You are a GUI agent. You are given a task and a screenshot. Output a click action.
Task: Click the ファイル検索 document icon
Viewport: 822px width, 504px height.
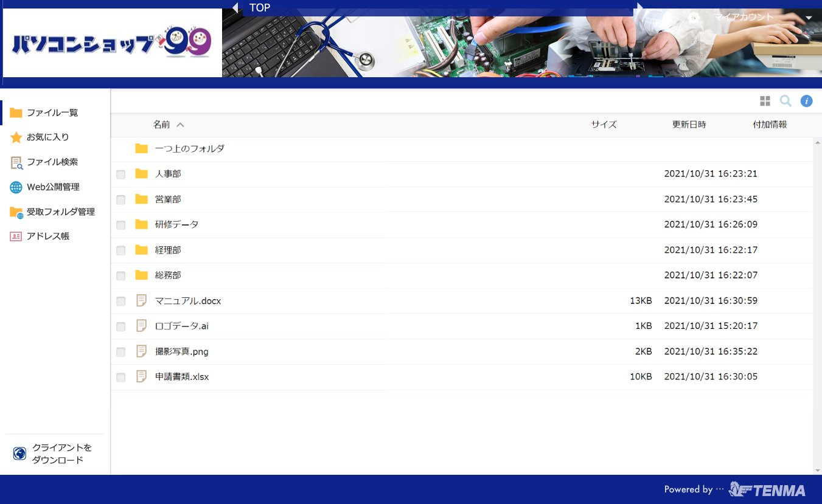[16, 162]
